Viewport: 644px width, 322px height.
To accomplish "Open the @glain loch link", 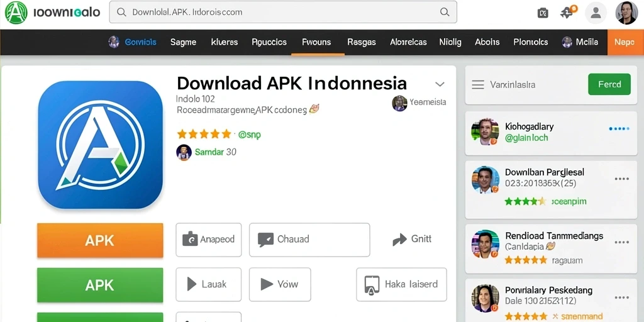I will [526, 138].
